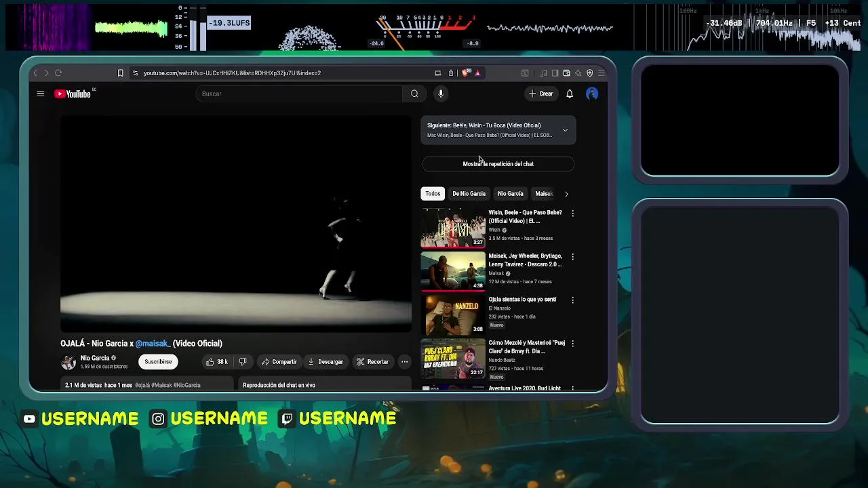Screen dimensions: 868x488
Task: Open the Crear menu button
Action: 541,94
